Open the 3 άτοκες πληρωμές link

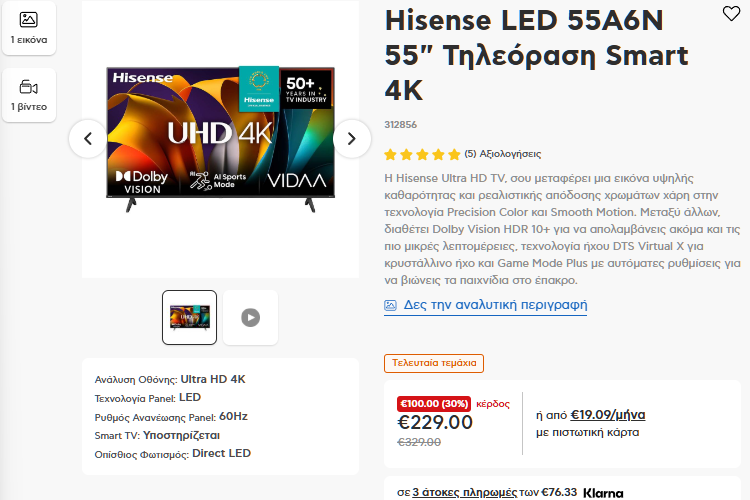coord(464,492)
